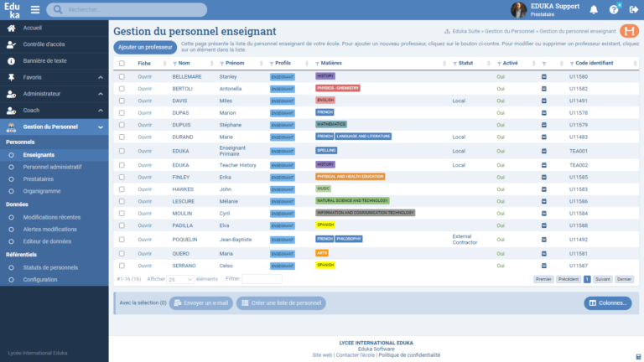The height and width of the screenshot is (362, 644).
Task: Sort by the Nom column arrows
Action: 211,63
